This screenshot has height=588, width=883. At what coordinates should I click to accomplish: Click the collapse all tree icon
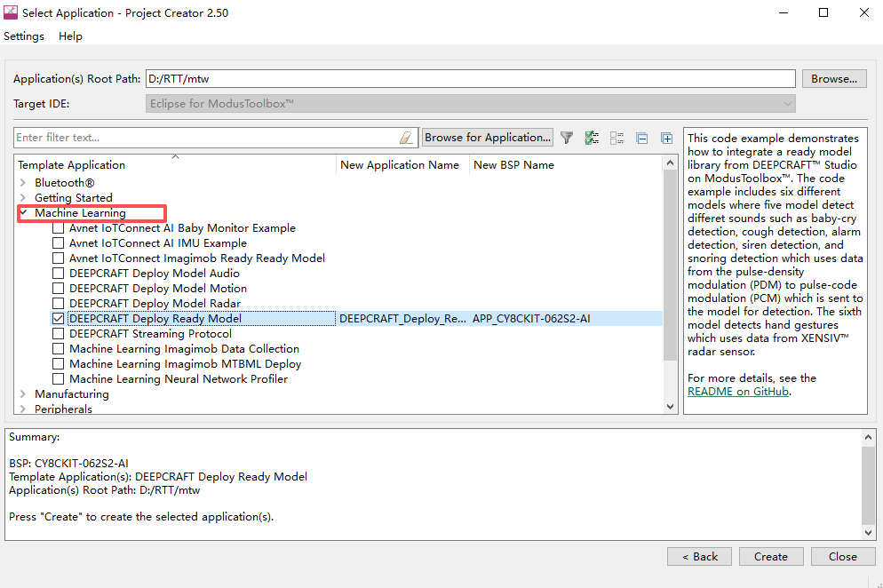point(642,138)
